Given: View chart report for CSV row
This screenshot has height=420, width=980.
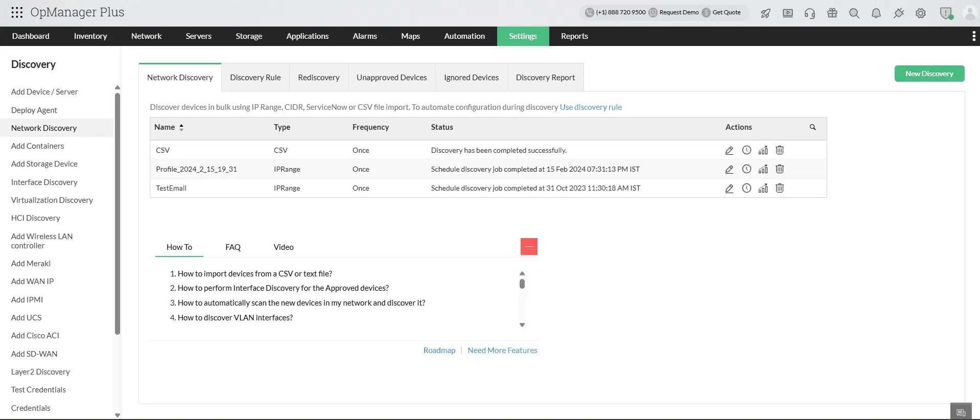Looking at the screenshot, I should [x=763, y=150].
